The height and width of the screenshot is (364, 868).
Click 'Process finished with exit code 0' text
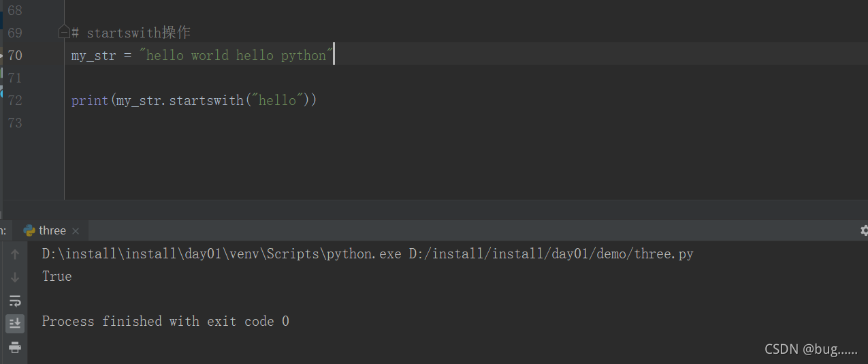pos(165,321)
